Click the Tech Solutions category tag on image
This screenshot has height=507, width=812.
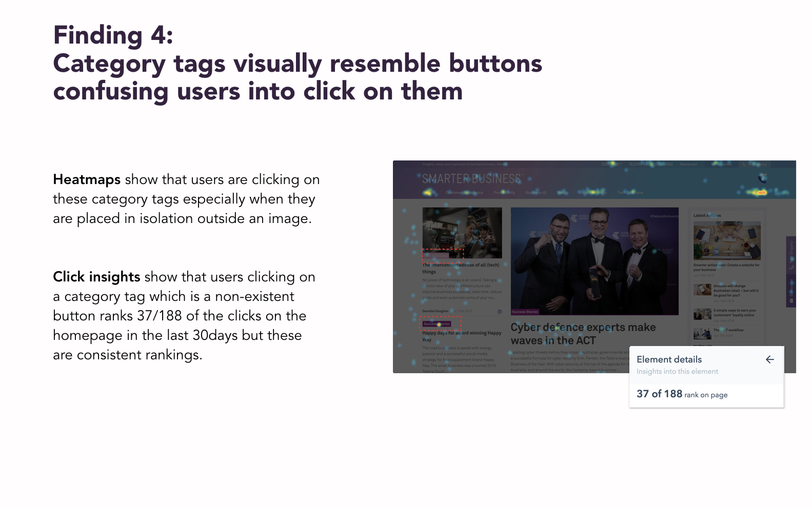click(x=435, y=255)
